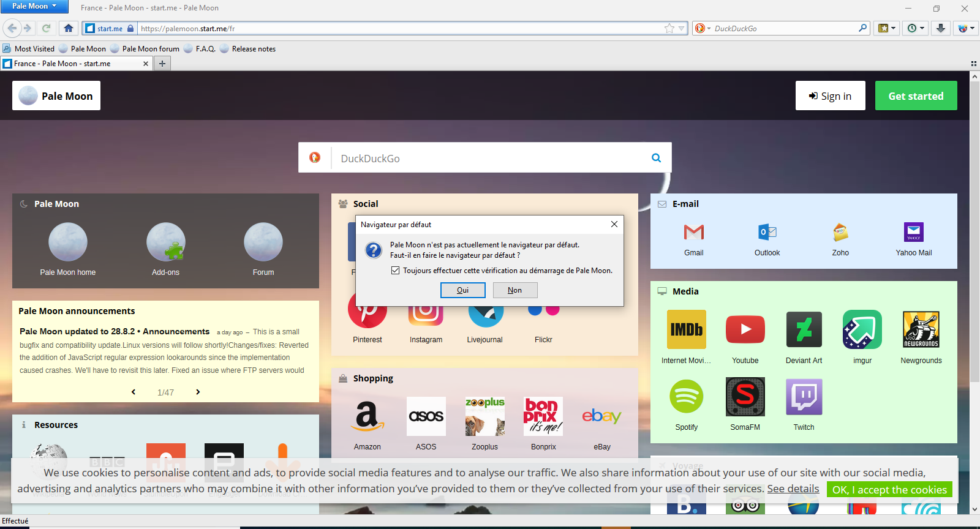The height and width of the screenshot is (529, 980).
Task: Open the History toolbar button dropdown
Action: 916,28
